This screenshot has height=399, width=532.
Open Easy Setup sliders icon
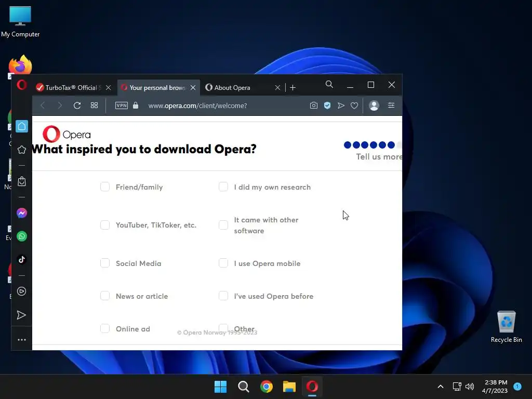point(391,105)
